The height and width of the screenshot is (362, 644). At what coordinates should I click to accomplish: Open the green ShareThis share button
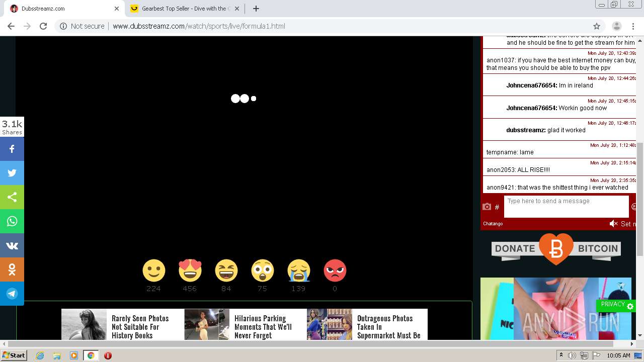[12, 197]
